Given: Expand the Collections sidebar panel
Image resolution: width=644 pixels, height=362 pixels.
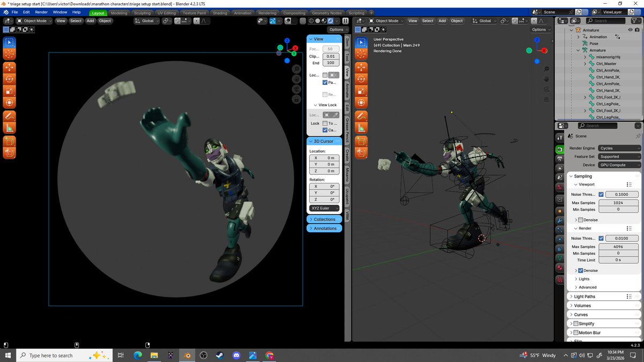Looking at the screenshot, I should 324,219.
